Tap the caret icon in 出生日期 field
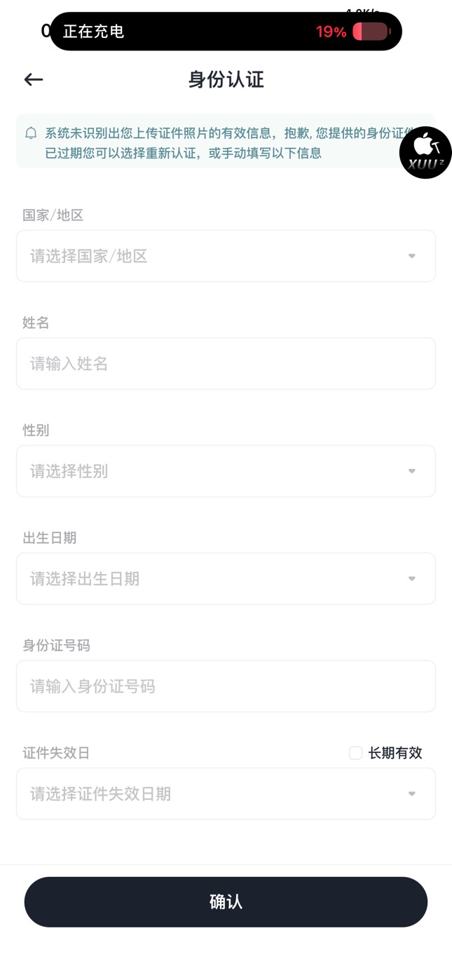Image resolution: width=452 pixels, height=980 pixels. [x=412, y=578]
